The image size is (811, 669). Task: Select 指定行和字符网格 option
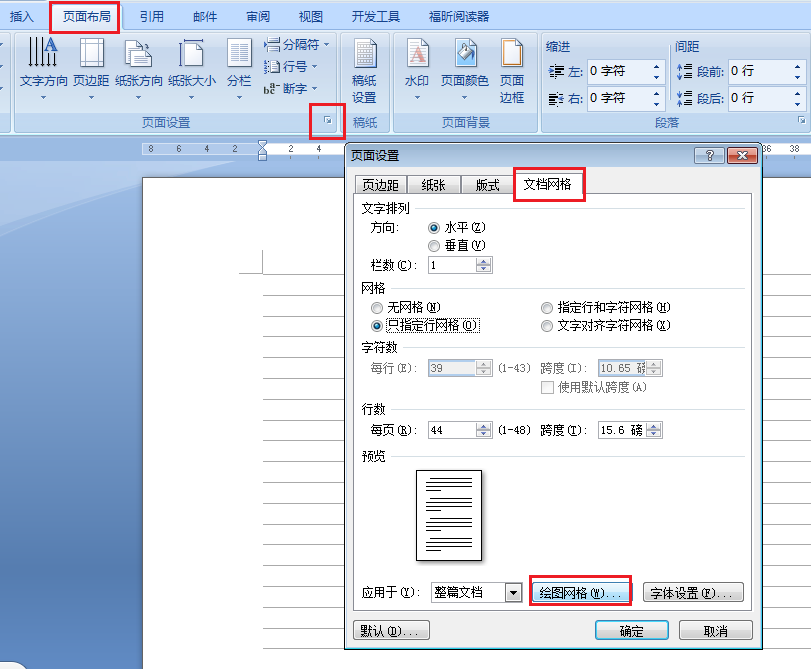click(x=548, y=308)
